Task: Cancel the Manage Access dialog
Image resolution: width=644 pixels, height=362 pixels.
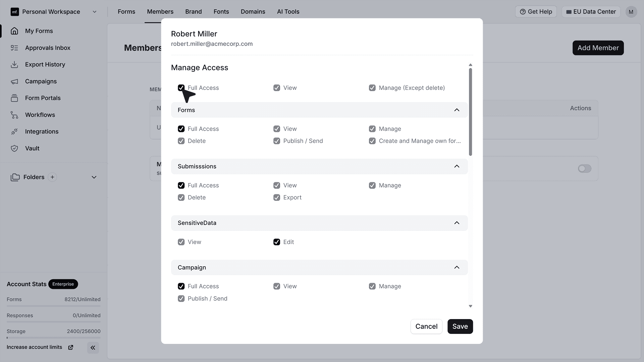Action: click(426, 326)
